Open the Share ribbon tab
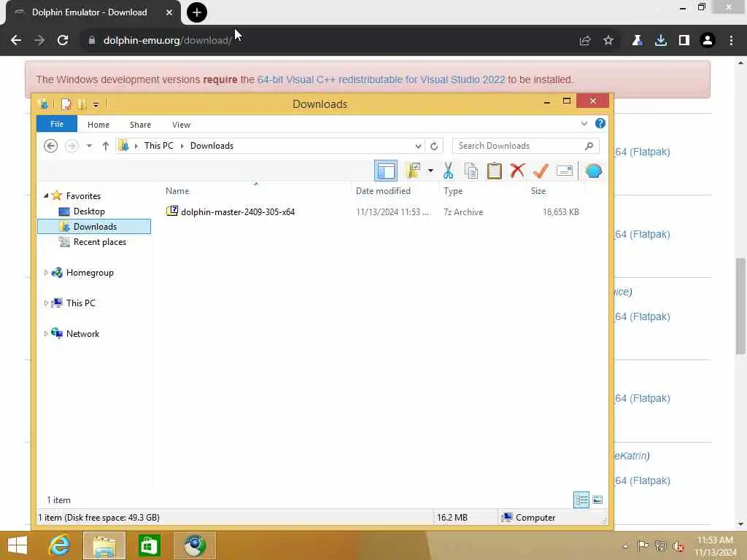 pos(140,124)
